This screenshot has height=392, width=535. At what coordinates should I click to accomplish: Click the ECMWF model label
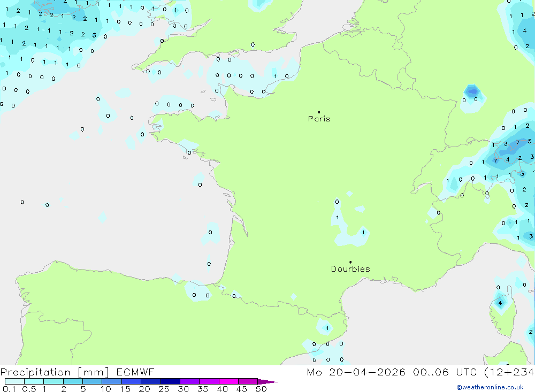tap(135, 372)
